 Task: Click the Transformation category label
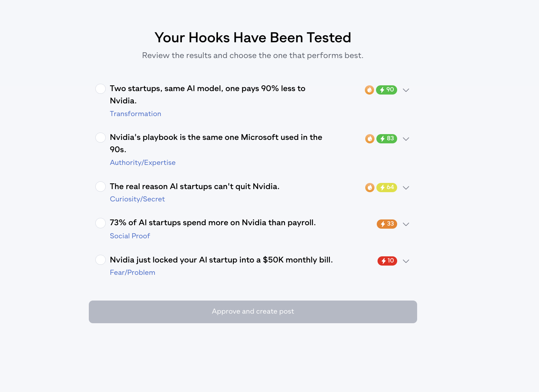[x=135, y=114]
